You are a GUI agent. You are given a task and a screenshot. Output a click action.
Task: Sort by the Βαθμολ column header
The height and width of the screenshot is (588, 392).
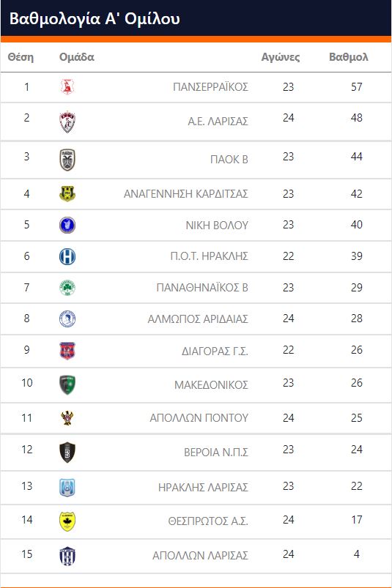pos(349,57)
